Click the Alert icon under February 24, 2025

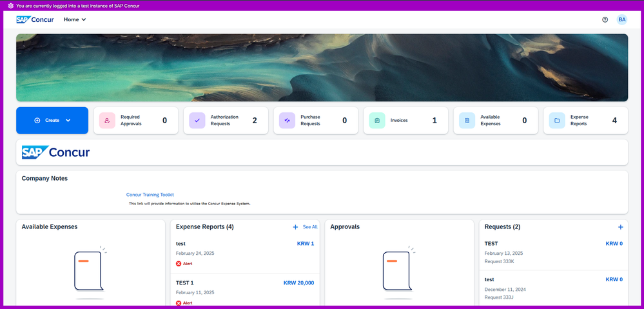(179, 264)
